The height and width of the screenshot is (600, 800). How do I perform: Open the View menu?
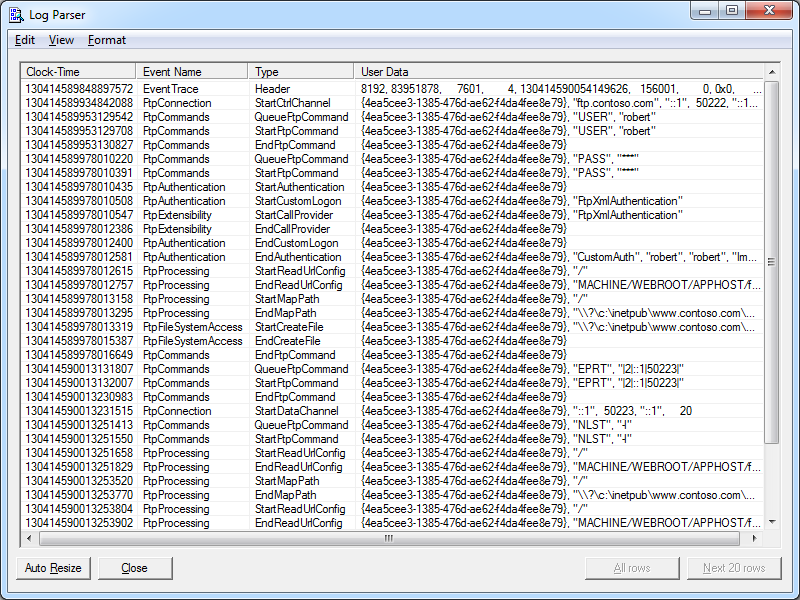(61, 40)
